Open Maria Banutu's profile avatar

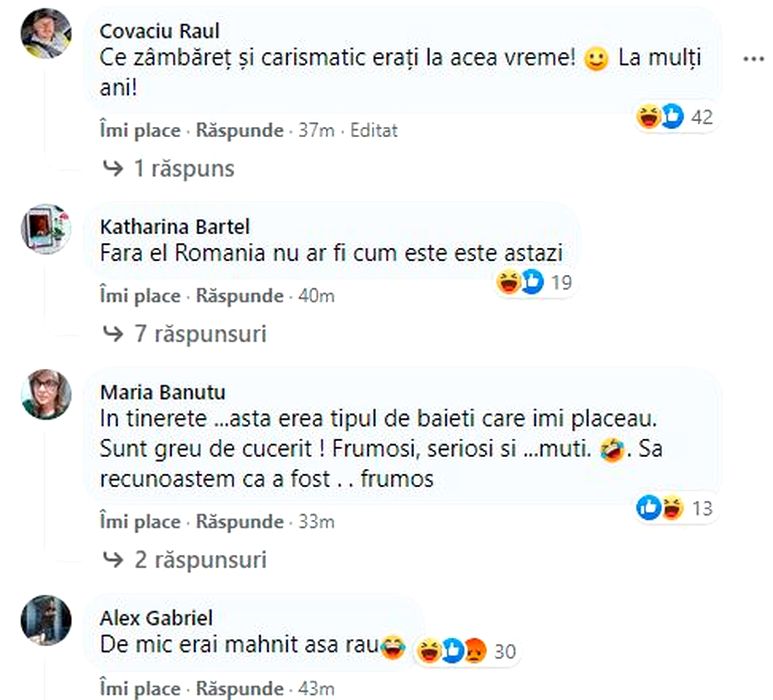[46, 395]
